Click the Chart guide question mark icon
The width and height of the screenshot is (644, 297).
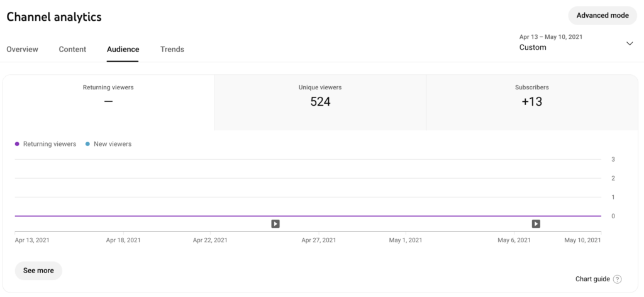617,279
